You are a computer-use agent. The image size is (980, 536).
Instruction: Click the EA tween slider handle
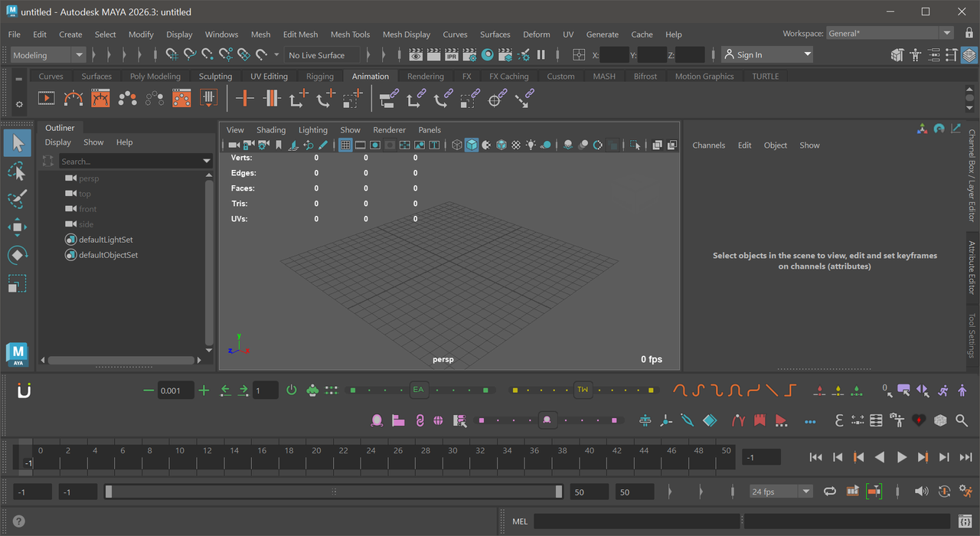coord(418,390)
